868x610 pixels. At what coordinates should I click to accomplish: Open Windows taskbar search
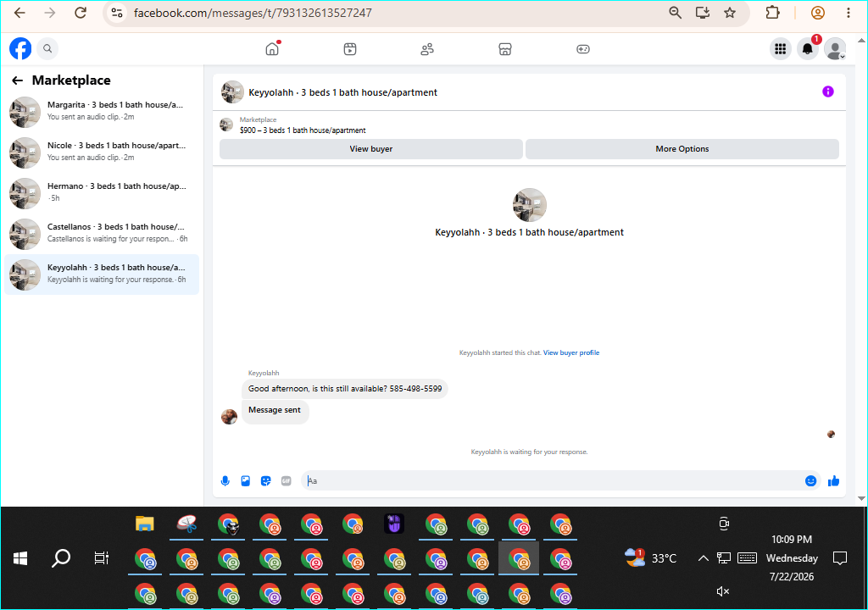point(61,558)
